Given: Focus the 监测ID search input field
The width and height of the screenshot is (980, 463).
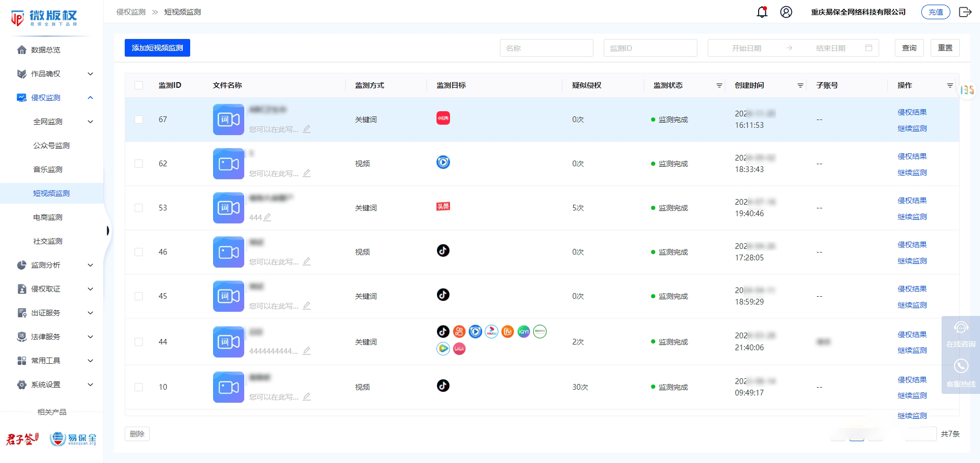Looking at the screenshot, I should click(650, 48).
